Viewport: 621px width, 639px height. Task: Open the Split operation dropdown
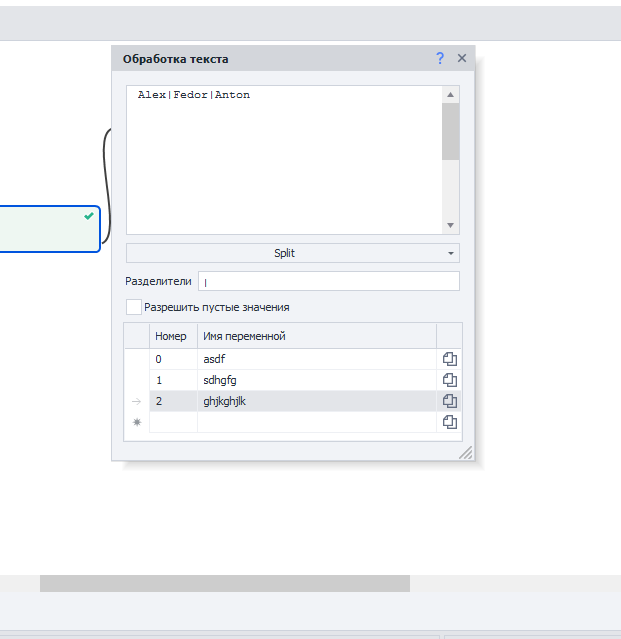pyautogui.click(x=292, y=254)
